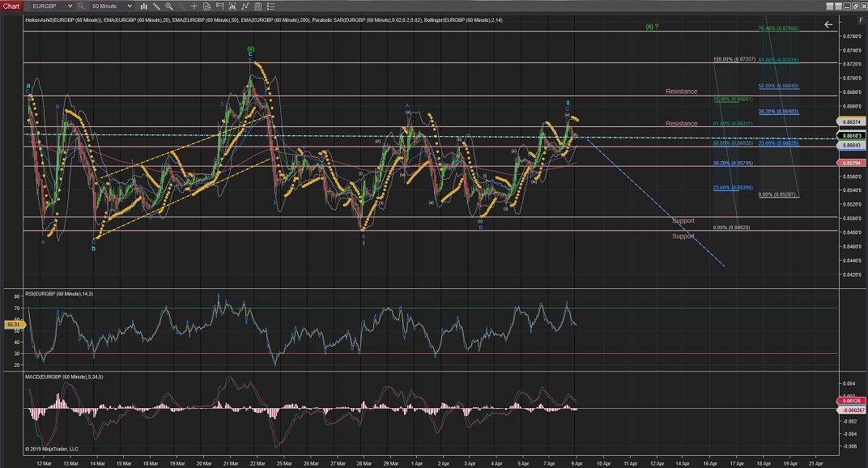Open the data box document icon
Viewport: 868px width, 468px height.
(207, 6)
